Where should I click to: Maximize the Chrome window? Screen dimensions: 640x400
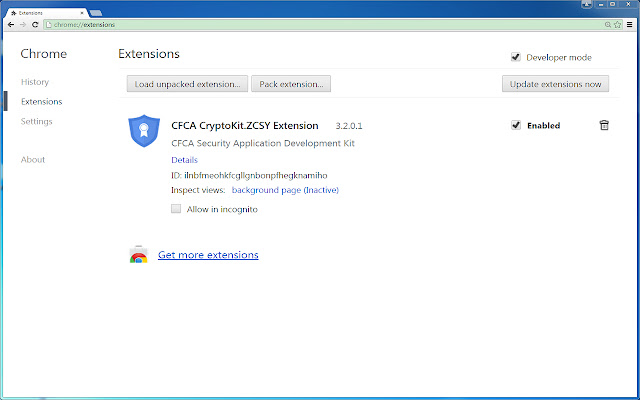[613, 4]
